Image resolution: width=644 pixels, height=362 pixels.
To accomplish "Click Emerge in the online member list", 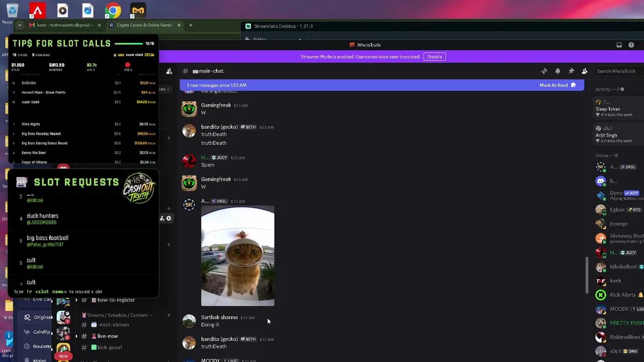I will click(619, 224).
